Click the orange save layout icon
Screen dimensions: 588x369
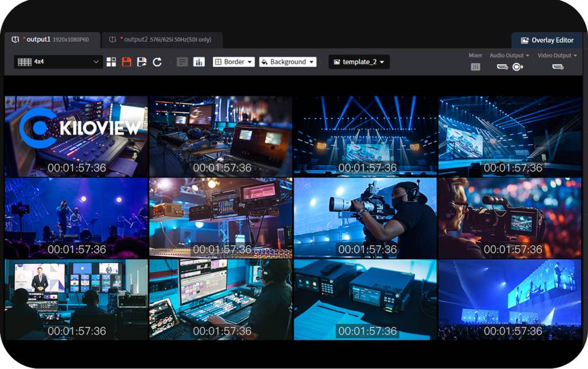127,62
